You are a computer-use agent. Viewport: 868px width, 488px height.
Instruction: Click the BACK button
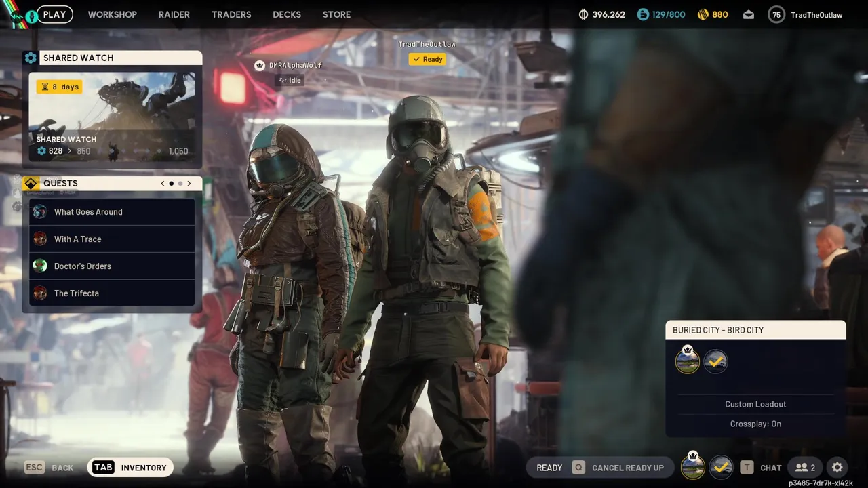62,468
